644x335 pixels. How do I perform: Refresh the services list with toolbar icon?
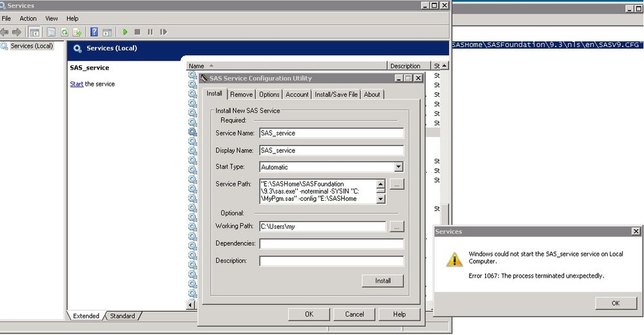click(x=64, y=32)
